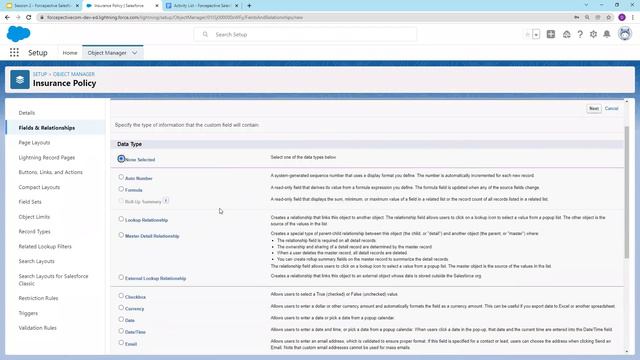
Task: Select the Checkbox data type
Action: pyautogui.click(x=121, y=296)
